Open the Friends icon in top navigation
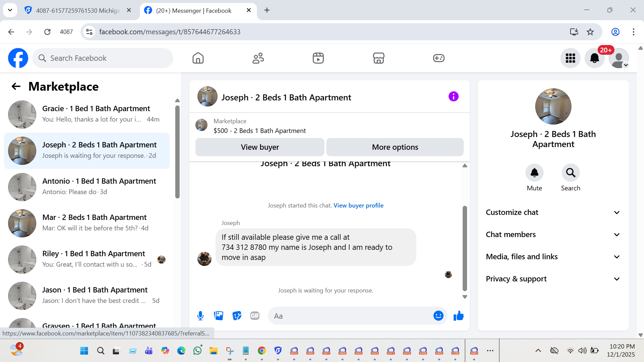Screen dimensions: 644x362 pos(258,58)
